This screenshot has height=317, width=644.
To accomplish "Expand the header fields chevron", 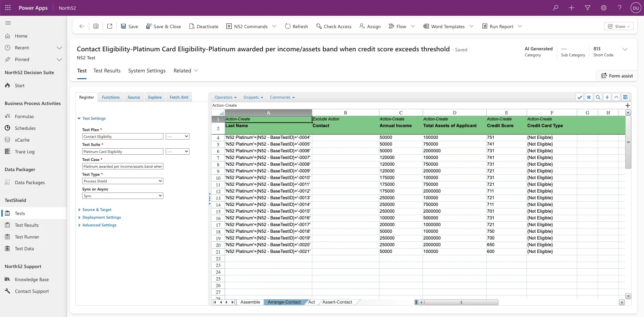I will (x=625, y=49).
